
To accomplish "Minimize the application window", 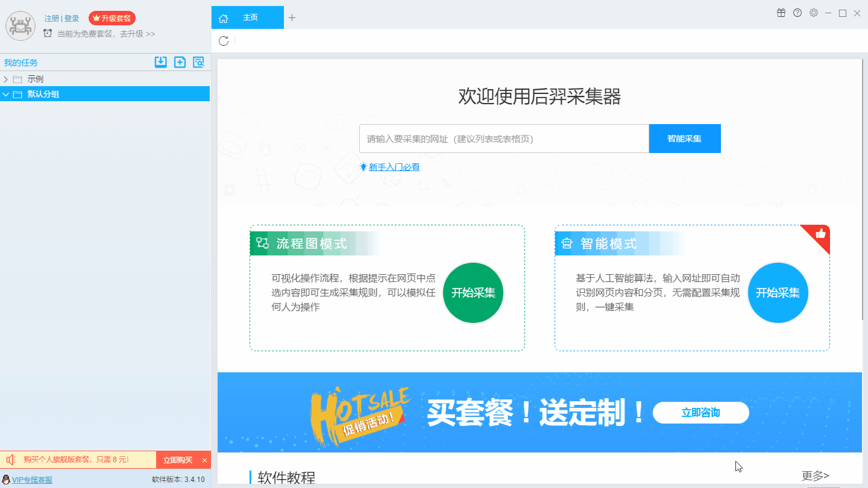I will (829, 13).
